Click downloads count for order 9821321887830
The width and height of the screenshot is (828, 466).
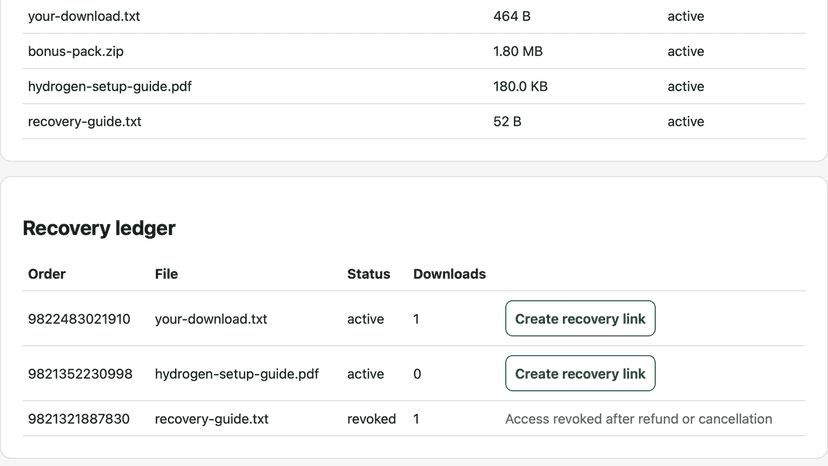click(416, 419)
